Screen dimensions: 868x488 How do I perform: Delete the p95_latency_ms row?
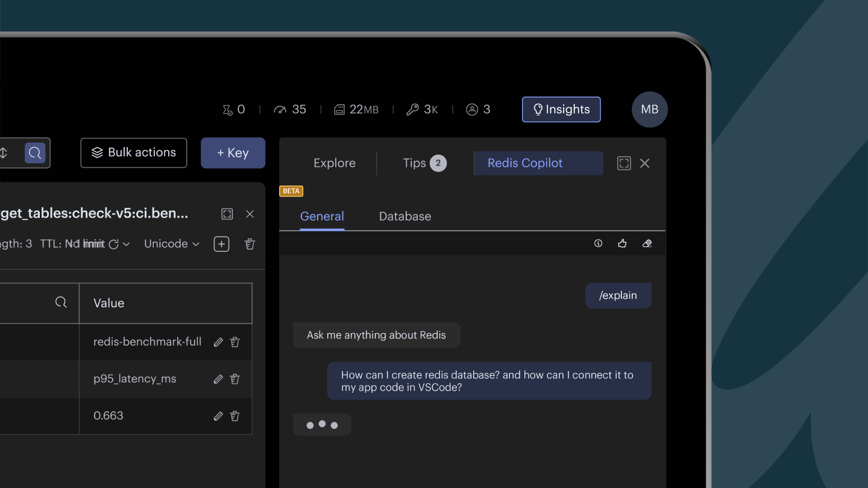(x=235, y=380)
